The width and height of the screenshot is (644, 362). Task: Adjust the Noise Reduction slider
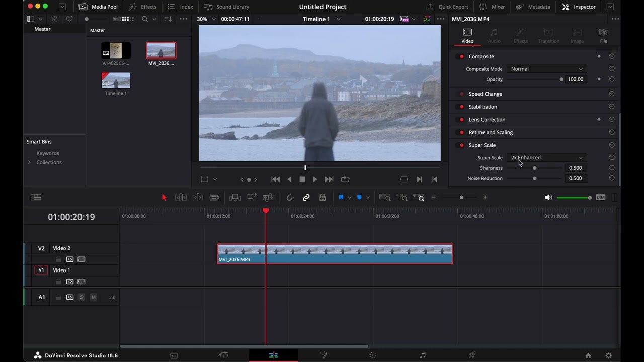point(534,178)
